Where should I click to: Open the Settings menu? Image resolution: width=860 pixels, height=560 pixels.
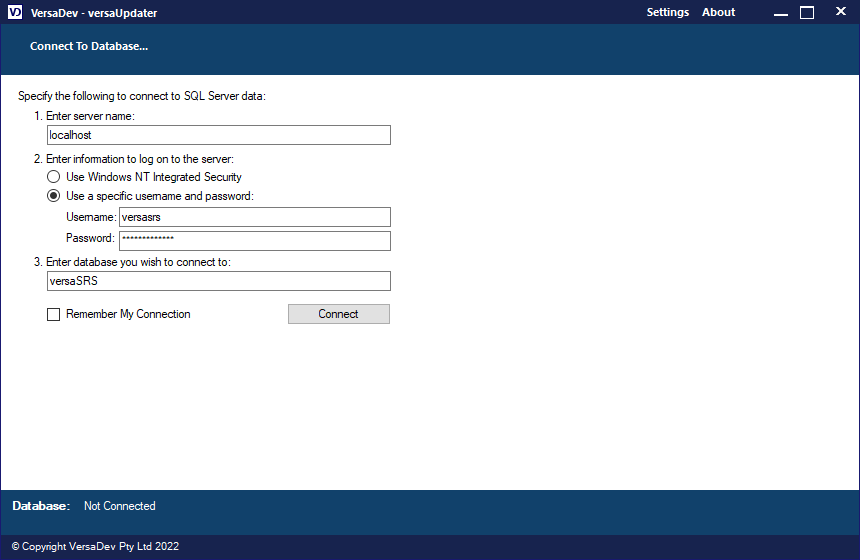pyautogui.click(x=667, y=13)
